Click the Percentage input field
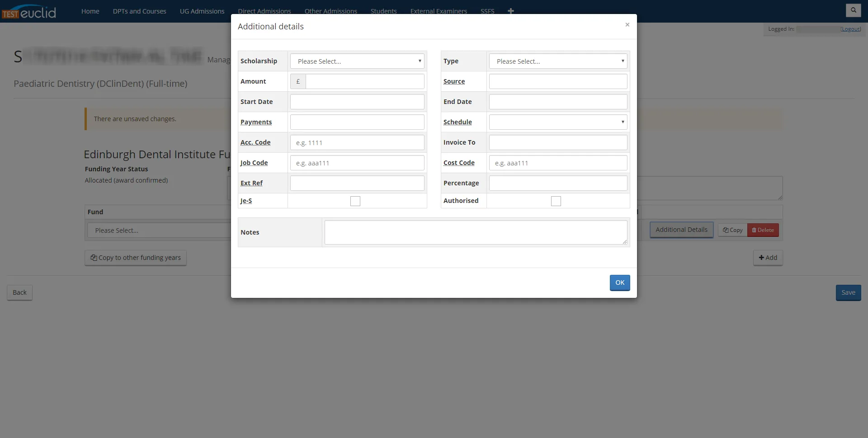The height and width of the screenshot is (438, 868). coord(558,183)
